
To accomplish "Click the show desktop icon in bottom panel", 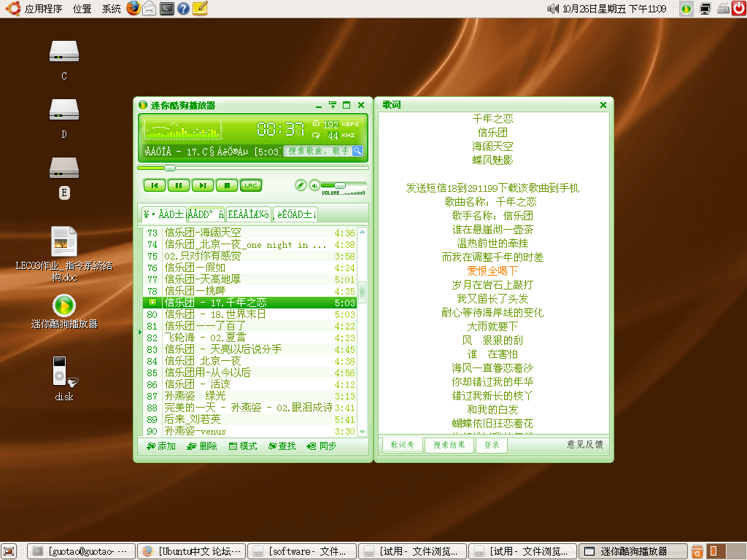I will point(9,551).
